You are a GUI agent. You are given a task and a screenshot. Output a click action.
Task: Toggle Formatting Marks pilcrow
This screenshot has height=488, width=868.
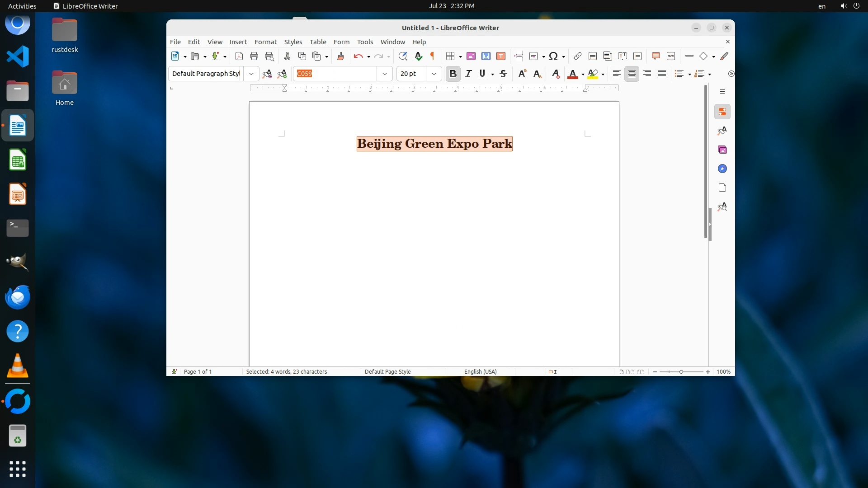[x=433, y=56]
